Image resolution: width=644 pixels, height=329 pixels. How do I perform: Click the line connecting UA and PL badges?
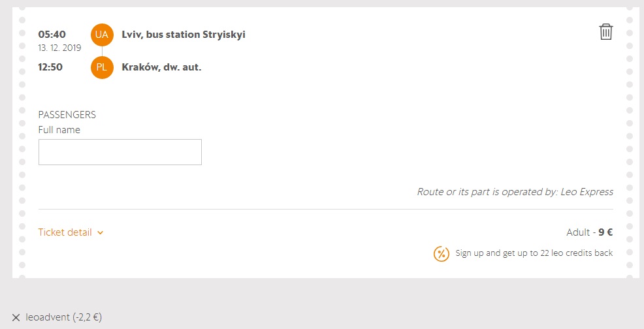click(x=102, y=51)
